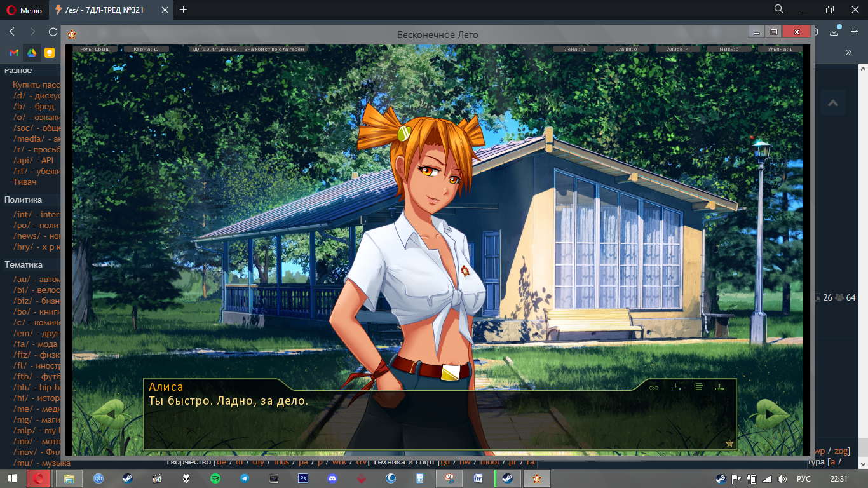Click the load game icon in dialogue box
The image size is (868, 488).
point(720,387)
